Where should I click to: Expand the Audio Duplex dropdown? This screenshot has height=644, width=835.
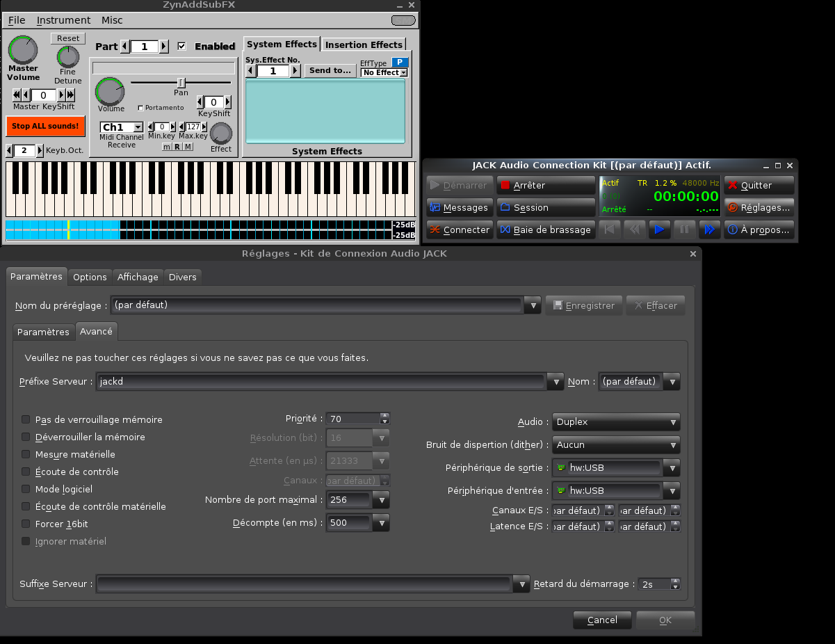coord(615,422)
